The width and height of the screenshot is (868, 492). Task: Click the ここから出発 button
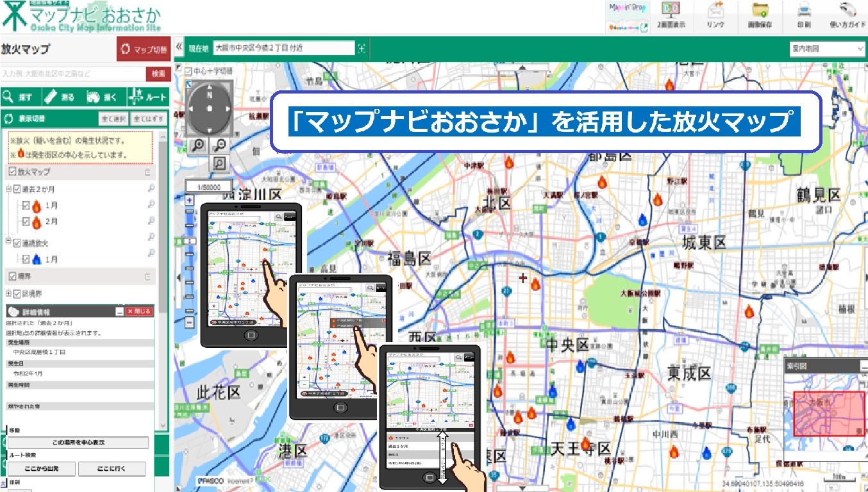[x=42, y=468]
